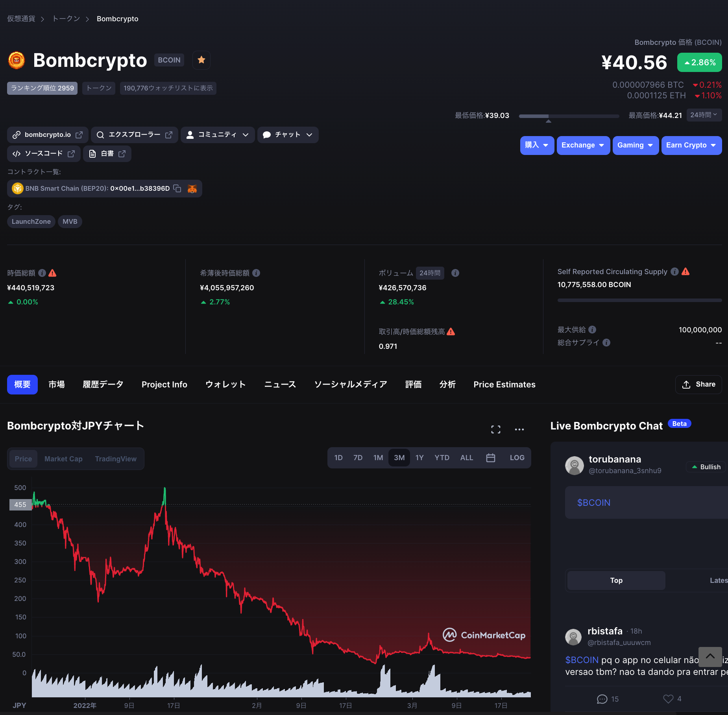
Task: Open the ウォレット wallets tab
Action: [x=226, y=385]
